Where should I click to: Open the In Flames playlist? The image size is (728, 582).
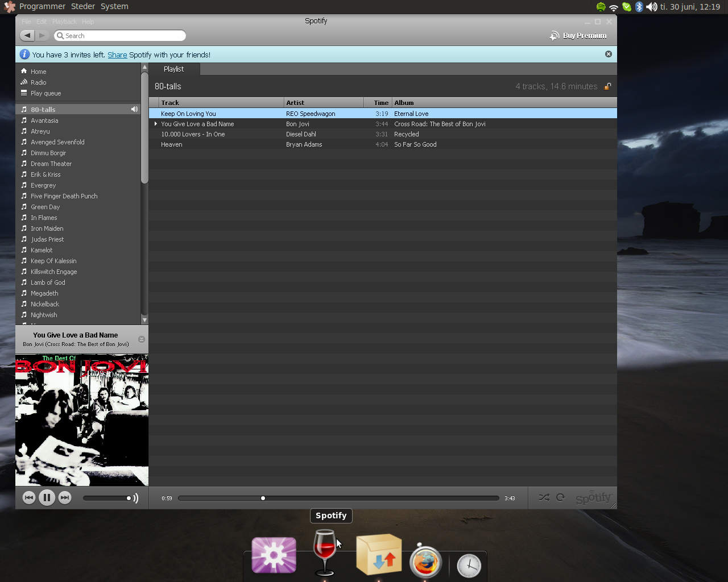(x=78, y=218)
